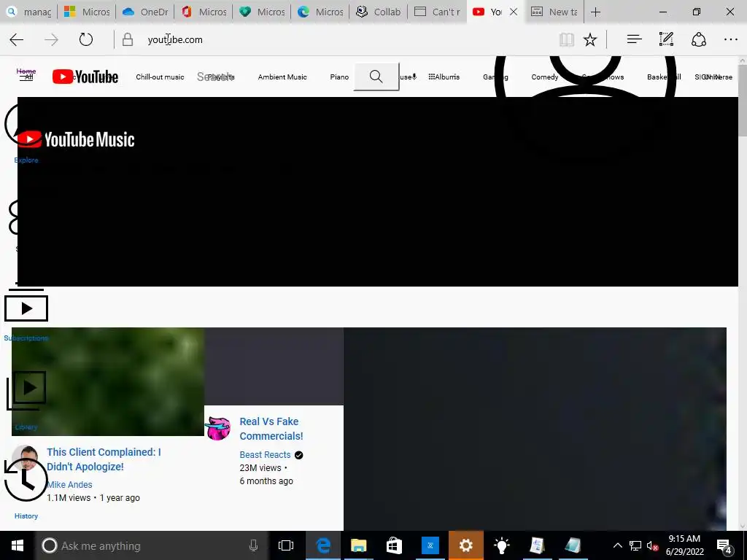This screenshot has height=560, width=747.
Task: Switch to the New tab browser tab
Action: click(x=554, y=12)
